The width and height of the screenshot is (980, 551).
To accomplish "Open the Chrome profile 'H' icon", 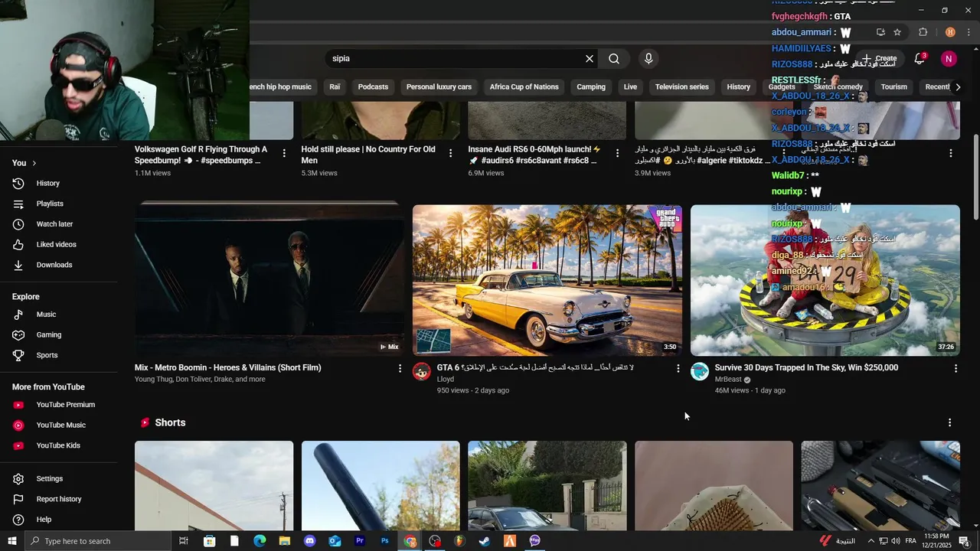I will (950, 32).
